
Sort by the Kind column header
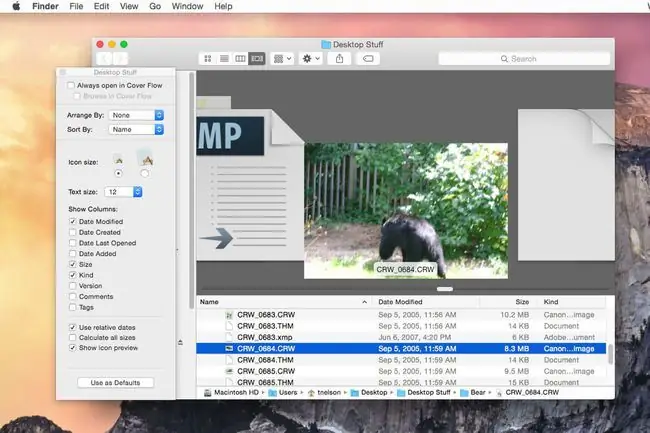tap(572, 302)
